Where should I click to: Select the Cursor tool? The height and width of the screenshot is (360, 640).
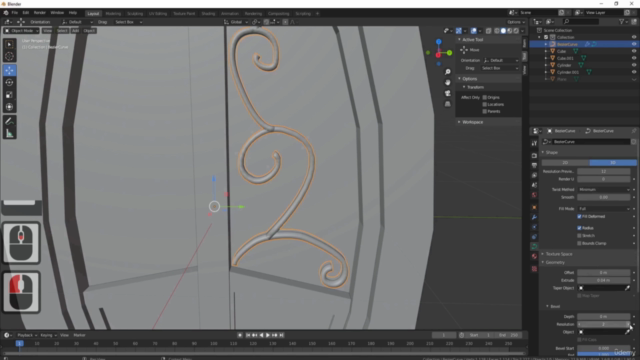tap(9, 56)
